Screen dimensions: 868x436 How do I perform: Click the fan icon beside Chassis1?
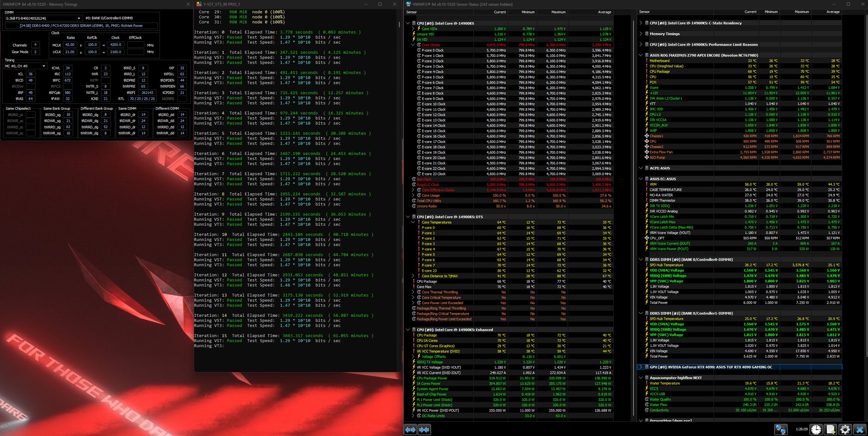(x=647, y=136)
